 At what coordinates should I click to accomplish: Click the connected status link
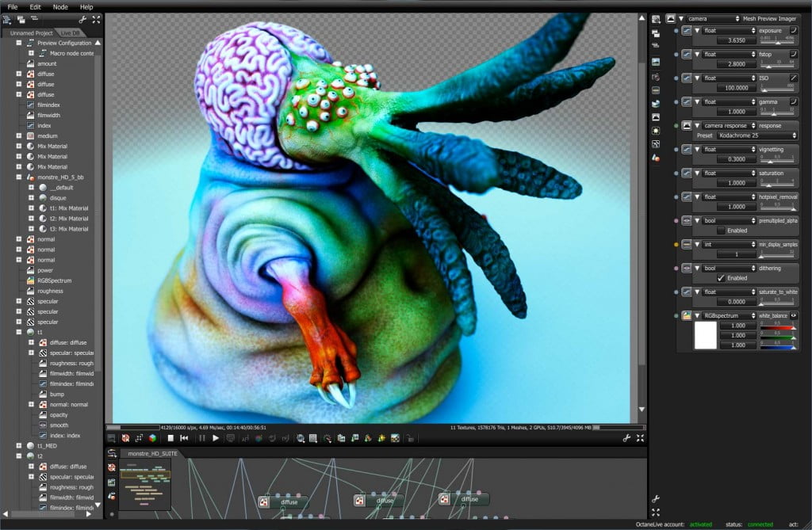(x=759, y=524)
